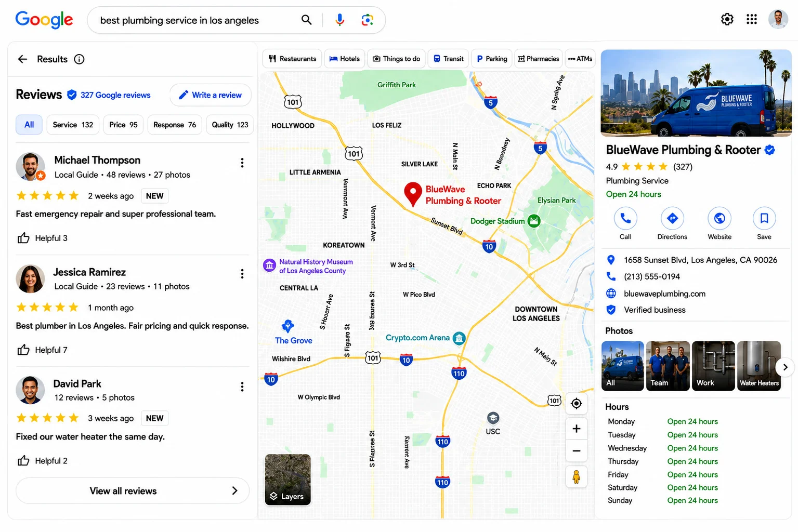Image resolution: width=798 pixels, height=532 pixels.
Task: Filter reviews by Service 132
Action: coord(73,125)
